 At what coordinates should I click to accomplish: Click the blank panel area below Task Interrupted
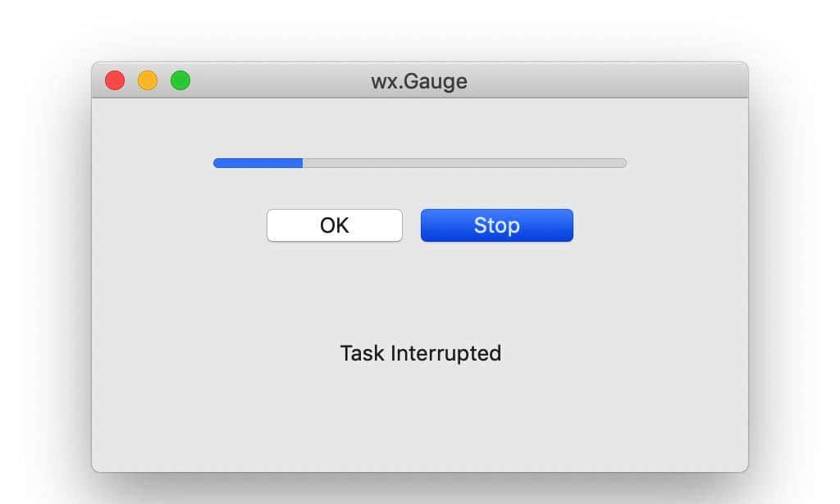420,418
